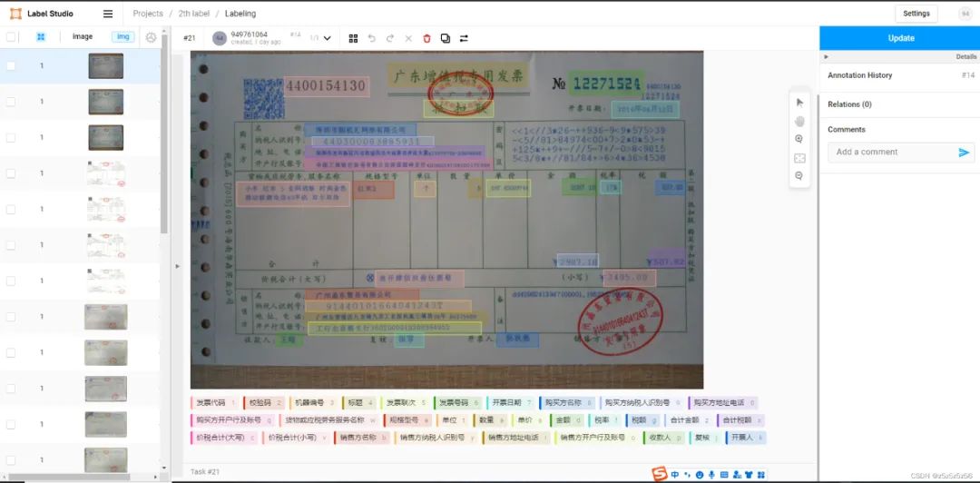This screenshot has height=483, width=980.
Task: Click the blue grid icon in the task list header
Action: (41, 37)
